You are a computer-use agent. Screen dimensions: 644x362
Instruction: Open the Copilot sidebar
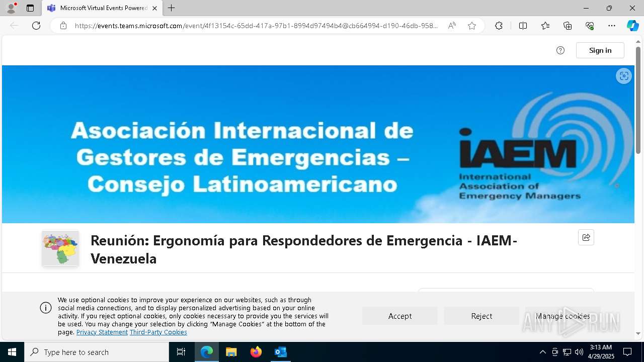coord(632,26)
